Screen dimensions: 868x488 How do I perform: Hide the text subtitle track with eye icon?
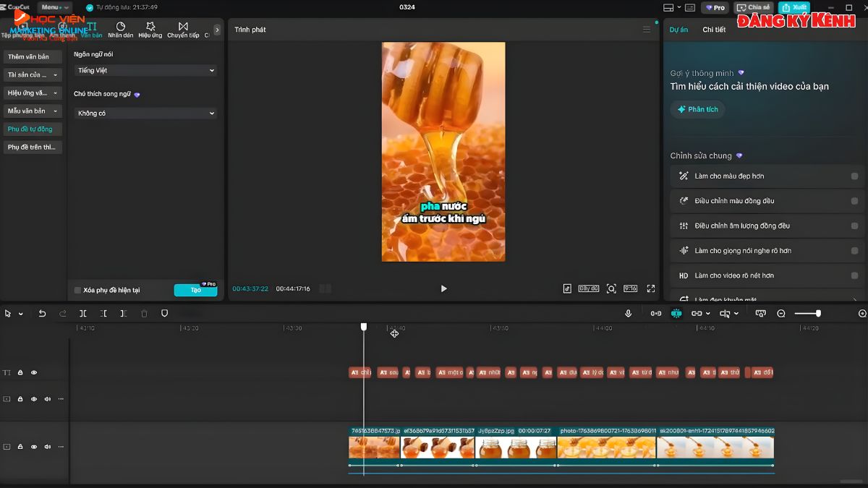(x=34, y=373)
